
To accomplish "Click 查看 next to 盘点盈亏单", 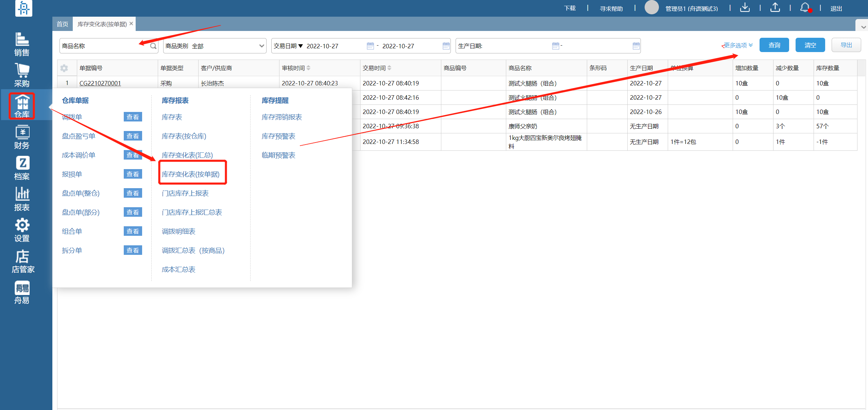I will (x=133, y=136).
